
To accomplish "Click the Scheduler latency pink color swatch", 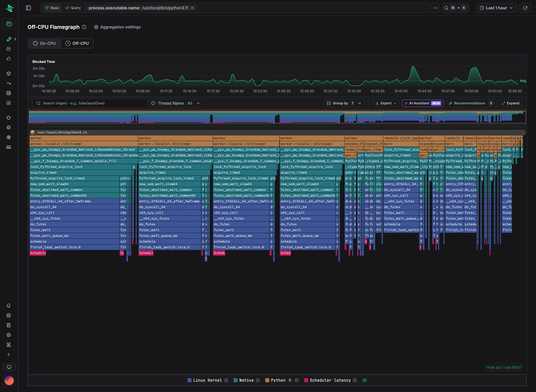I will (306, 380).
